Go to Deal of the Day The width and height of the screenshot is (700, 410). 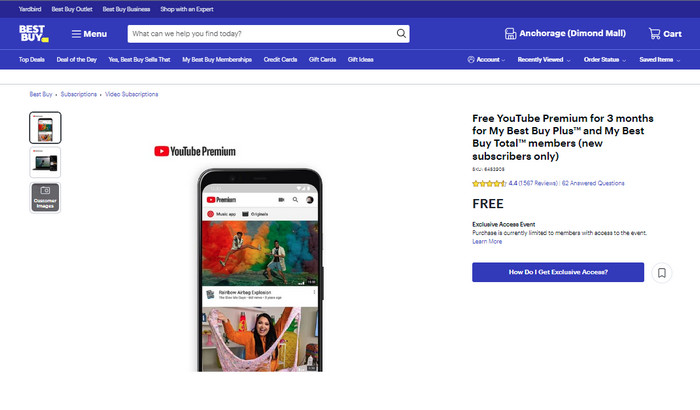tap(77, 60)
